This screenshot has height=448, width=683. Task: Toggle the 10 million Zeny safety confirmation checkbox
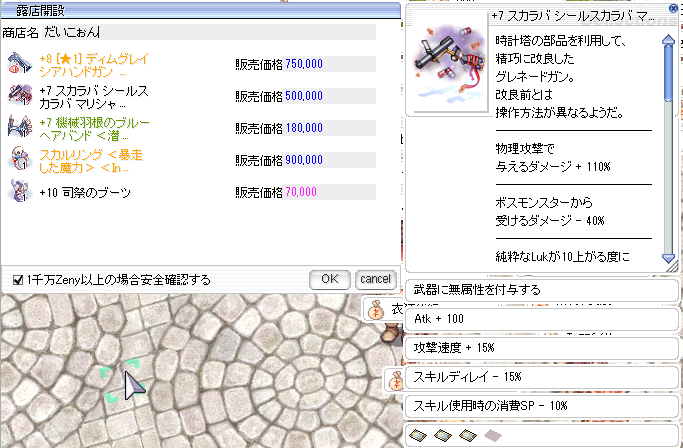[x=18, y=280]
